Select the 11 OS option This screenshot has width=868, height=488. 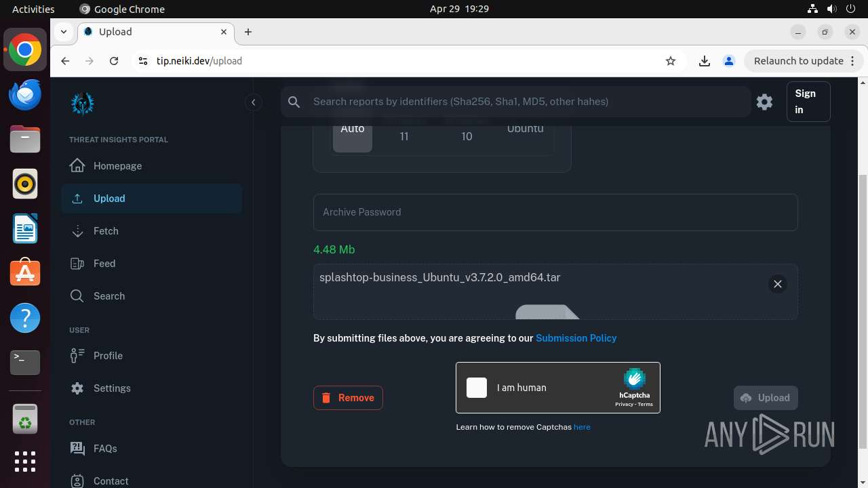404,136
